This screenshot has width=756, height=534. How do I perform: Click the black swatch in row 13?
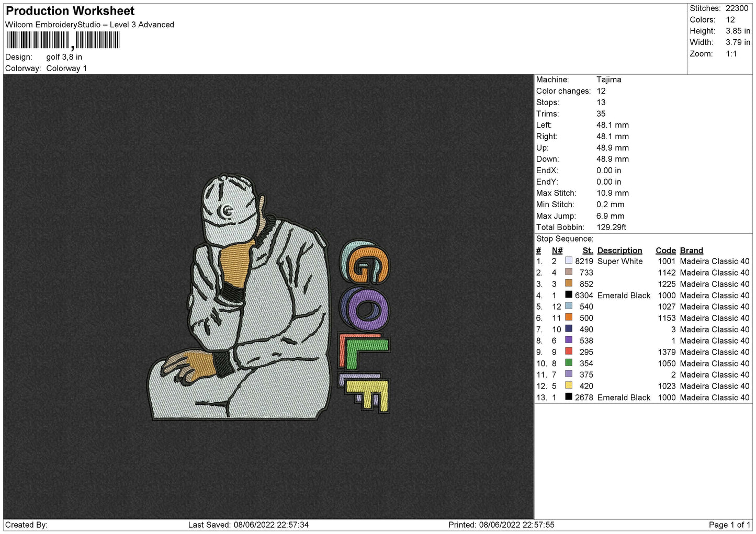[569, 396]
